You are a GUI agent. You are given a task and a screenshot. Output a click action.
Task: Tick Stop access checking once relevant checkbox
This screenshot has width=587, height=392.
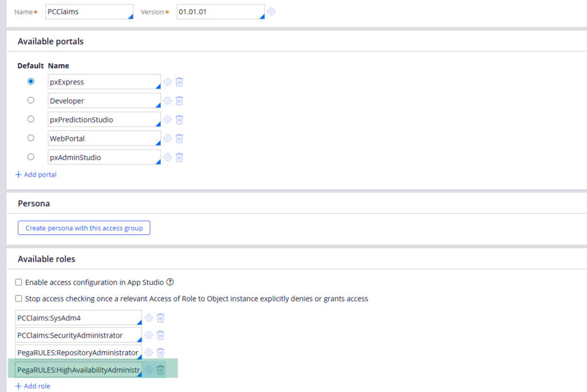[x=18, y=299]
